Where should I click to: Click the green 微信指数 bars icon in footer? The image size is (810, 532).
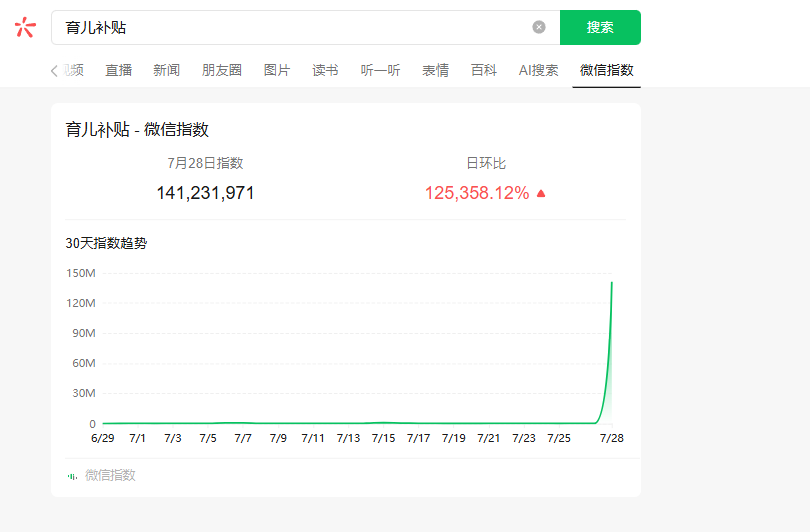72,476
